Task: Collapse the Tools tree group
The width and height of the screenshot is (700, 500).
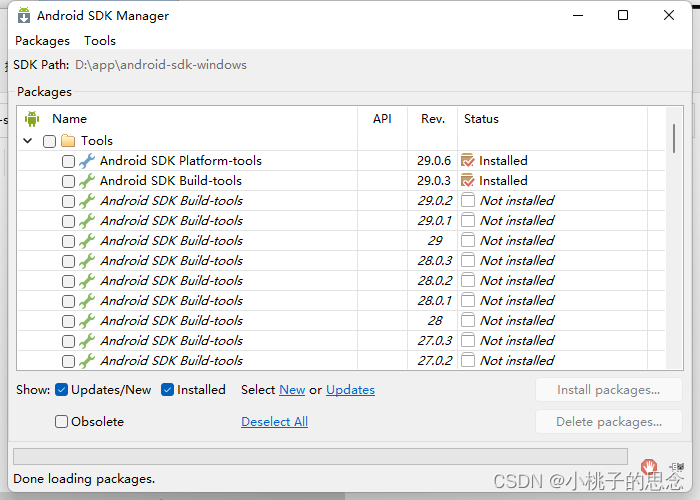Action: pyautogui.click(x=28, y=141)
